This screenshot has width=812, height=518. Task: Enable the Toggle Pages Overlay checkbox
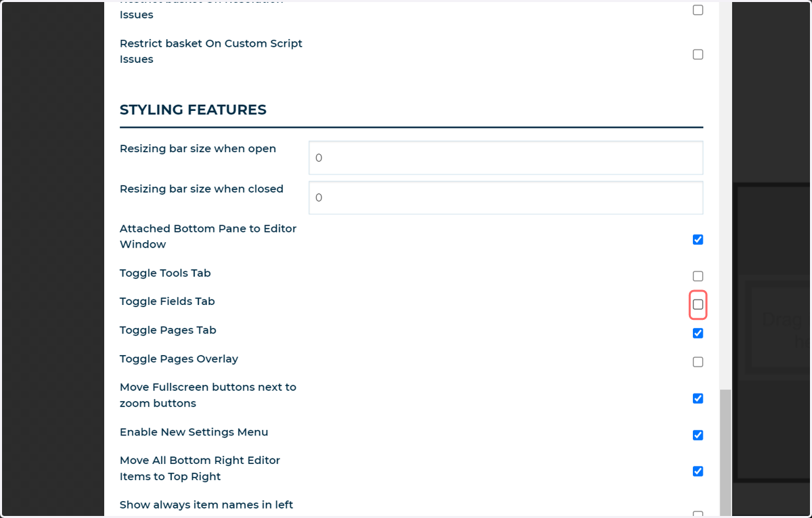click(x=698, y=362)
